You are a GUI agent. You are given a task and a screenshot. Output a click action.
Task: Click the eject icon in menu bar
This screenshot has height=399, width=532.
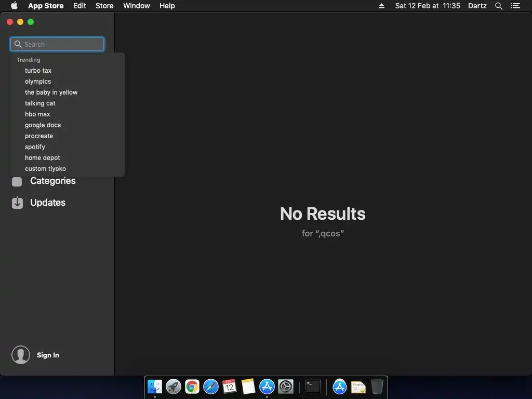coord(381,6)
